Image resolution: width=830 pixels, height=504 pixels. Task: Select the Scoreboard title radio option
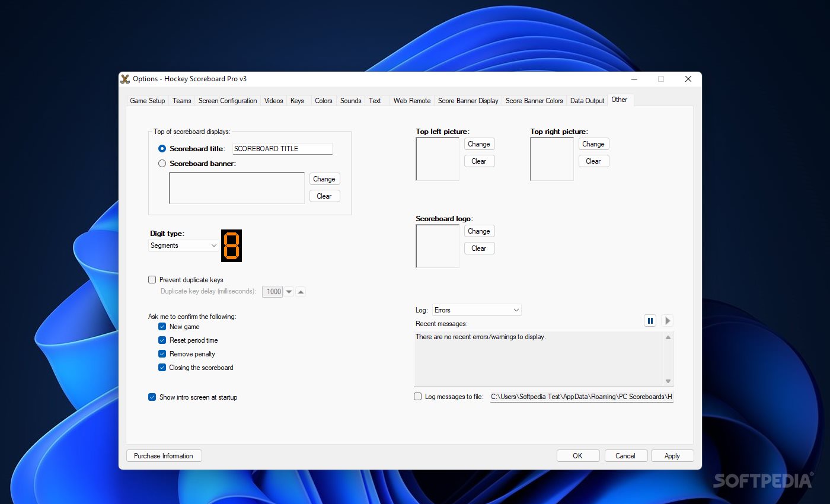point(162,149)
